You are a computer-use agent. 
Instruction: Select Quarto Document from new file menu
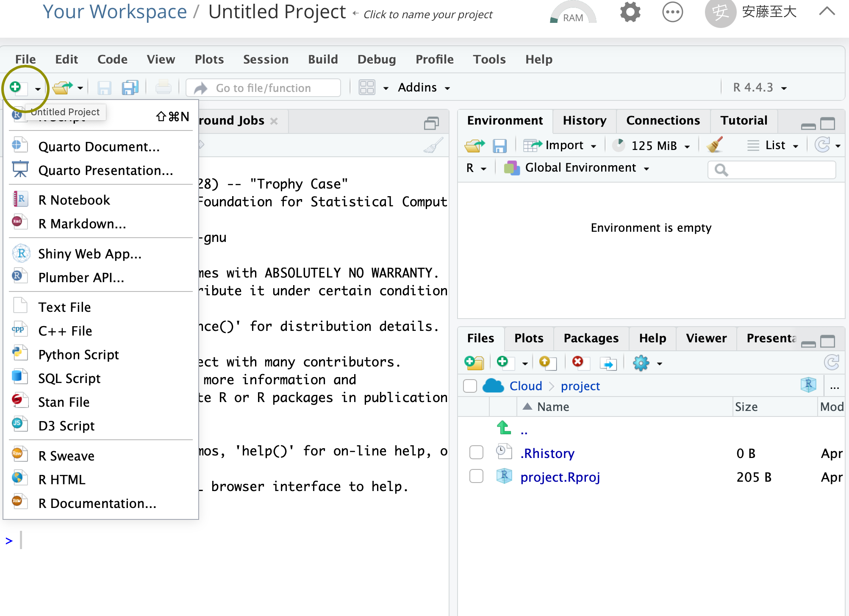coord(99,147)
